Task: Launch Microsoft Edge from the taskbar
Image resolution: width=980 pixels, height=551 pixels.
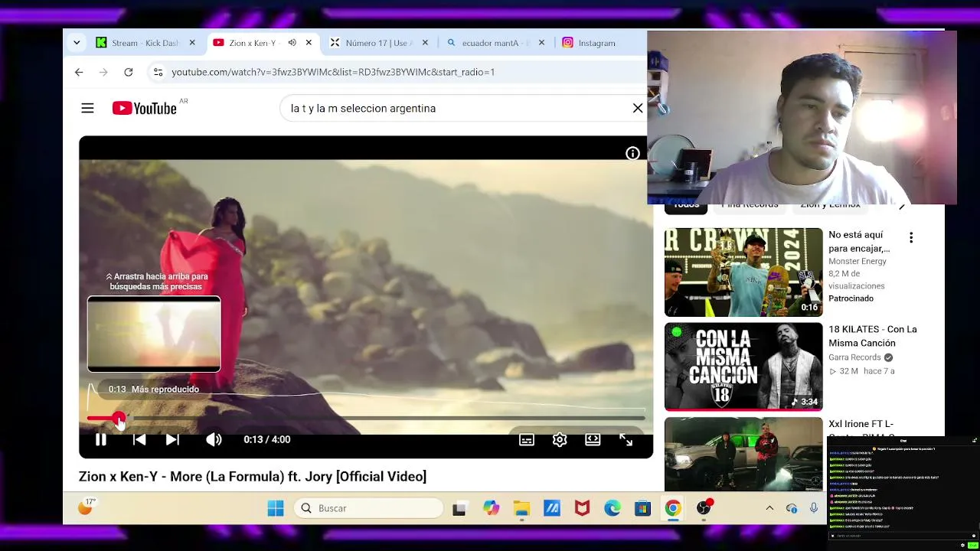Action: [x=612, y=508]
